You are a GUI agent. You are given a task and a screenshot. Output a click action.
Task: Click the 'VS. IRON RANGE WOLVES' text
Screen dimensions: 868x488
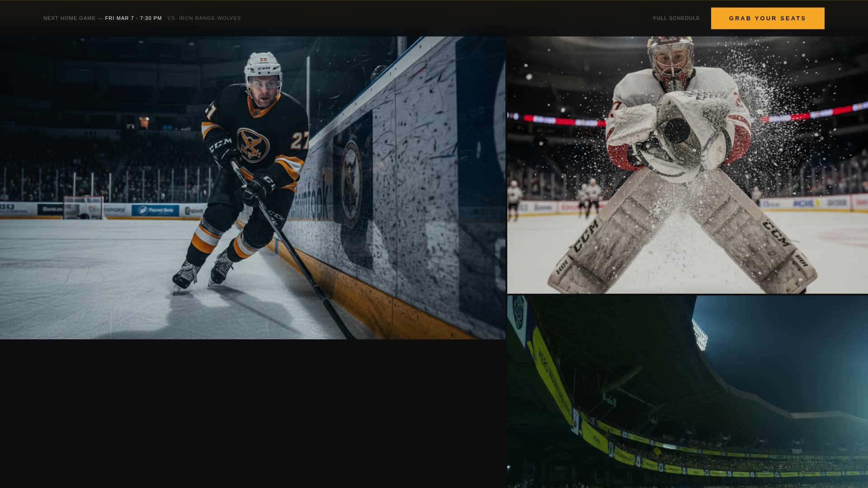[204, 19]
